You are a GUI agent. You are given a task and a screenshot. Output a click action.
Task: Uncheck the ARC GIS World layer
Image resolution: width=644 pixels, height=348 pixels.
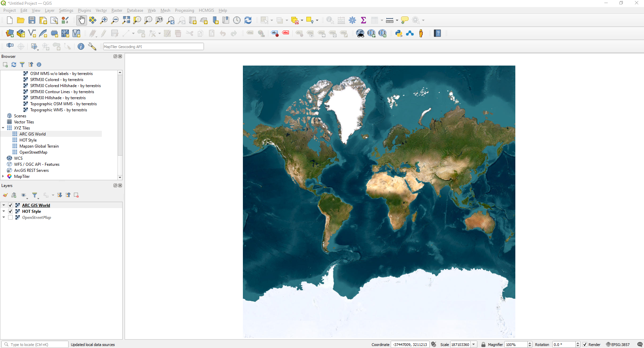pos(10,205)
